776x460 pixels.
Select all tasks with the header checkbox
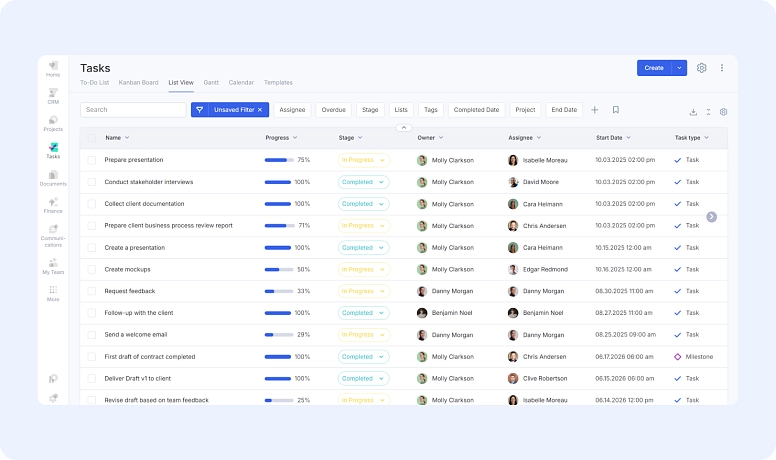pos(92,138)
